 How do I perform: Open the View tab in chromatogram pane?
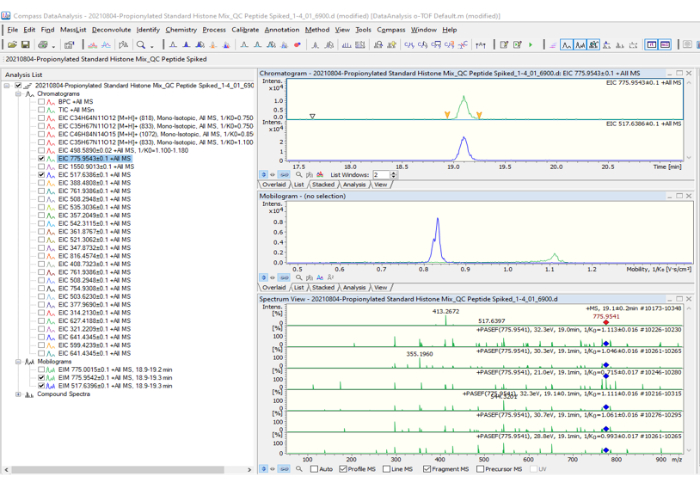tap(381, 184)
